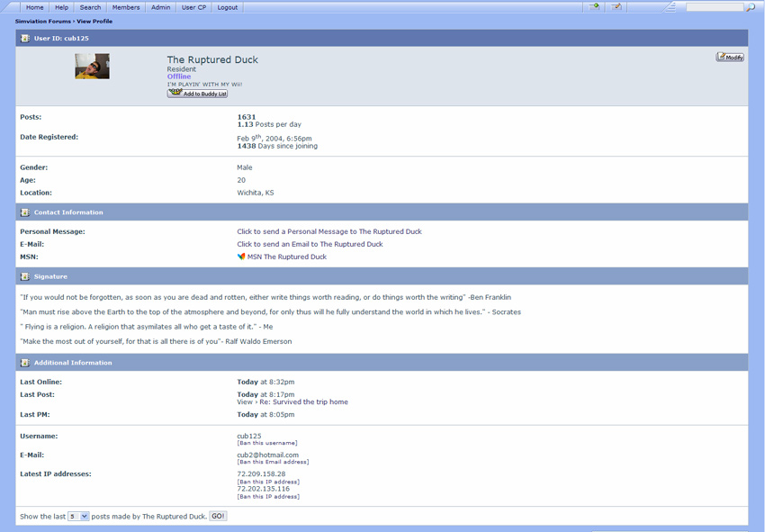The height and width of the screenshot is (532, 765).
Task: Click the Contact Information header icon
Action: tap(24, 212)
